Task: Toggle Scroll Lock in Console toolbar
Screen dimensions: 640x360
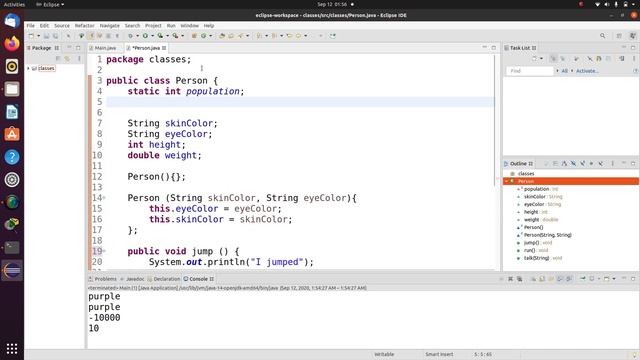Action: coord(542,279)
